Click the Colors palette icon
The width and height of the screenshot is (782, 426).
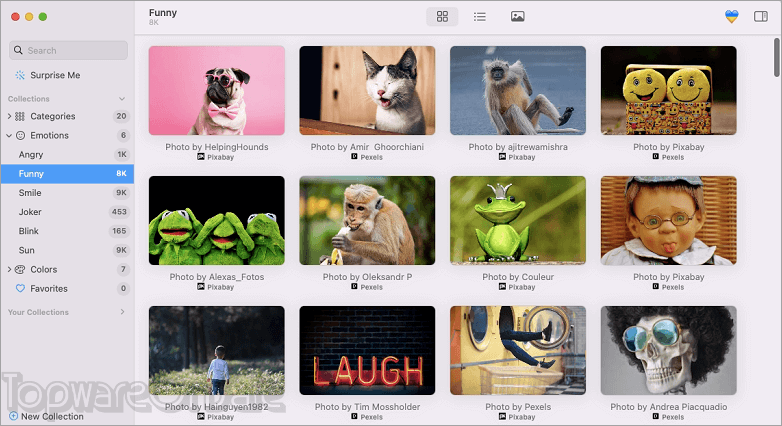coord(20,269)
